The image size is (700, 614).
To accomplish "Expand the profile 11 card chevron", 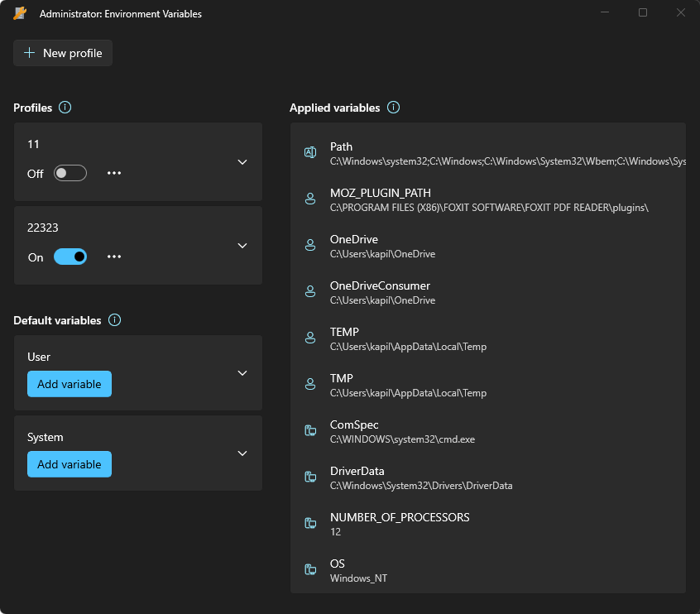I will (242, 162).
